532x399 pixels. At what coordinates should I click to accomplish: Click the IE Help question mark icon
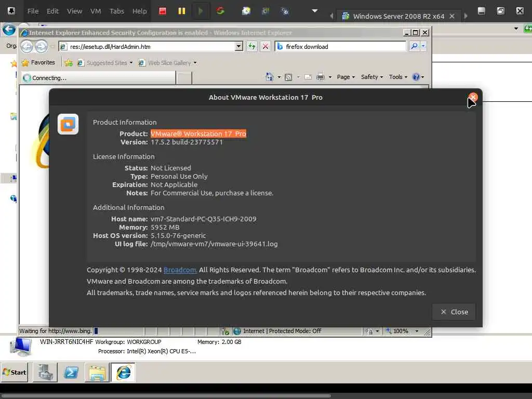[416, 77]
